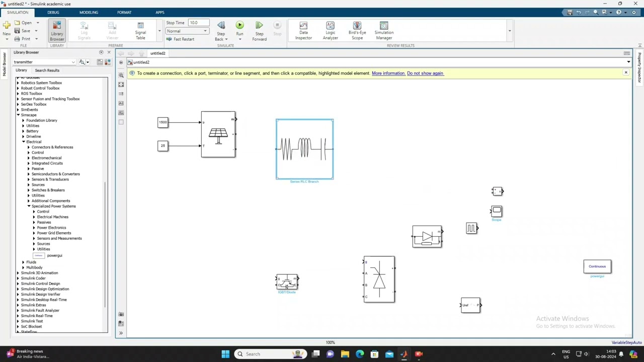Click VariableStepAuto solver status

[626, 343]
